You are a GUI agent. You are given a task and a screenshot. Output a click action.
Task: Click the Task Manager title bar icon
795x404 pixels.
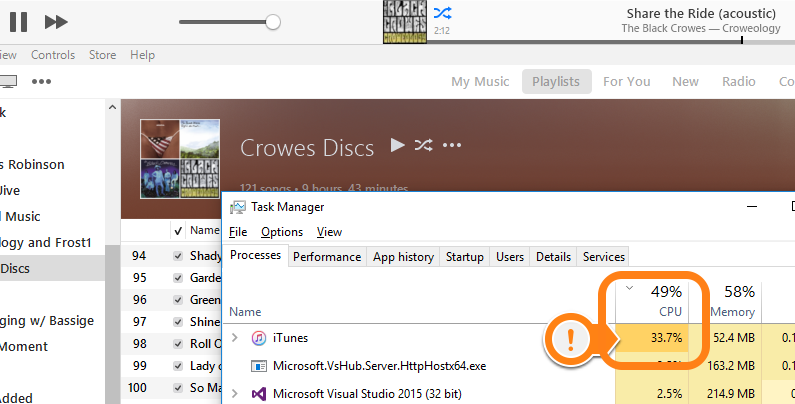[238, 207]
